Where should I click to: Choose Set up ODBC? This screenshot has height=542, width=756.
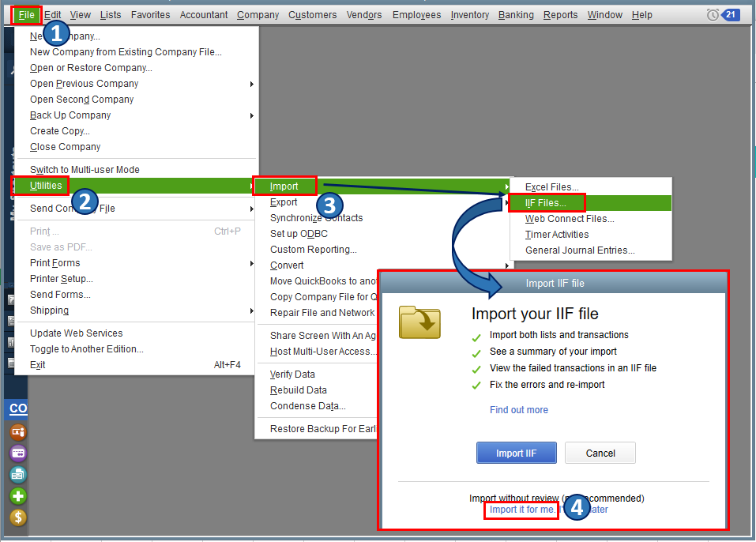(x=299, y=234)
